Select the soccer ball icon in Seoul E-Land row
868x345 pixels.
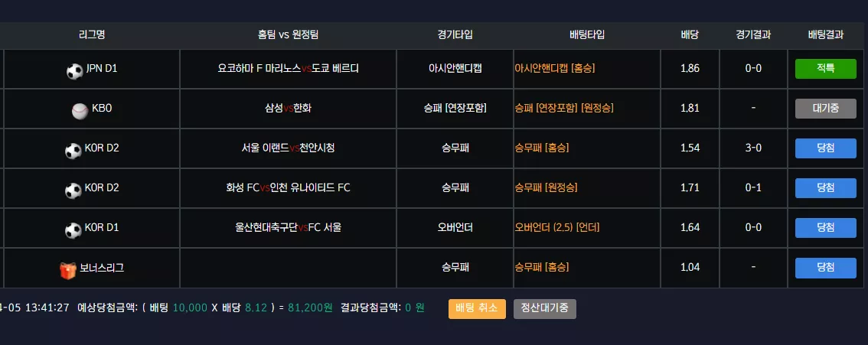point(73,151)
